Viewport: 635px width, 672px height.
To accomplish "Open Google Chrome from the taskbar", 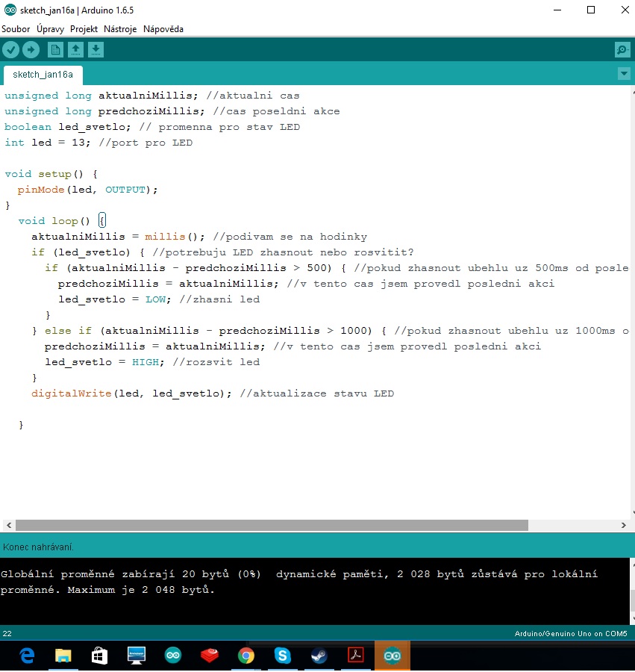I will click(x=245, y=656).
